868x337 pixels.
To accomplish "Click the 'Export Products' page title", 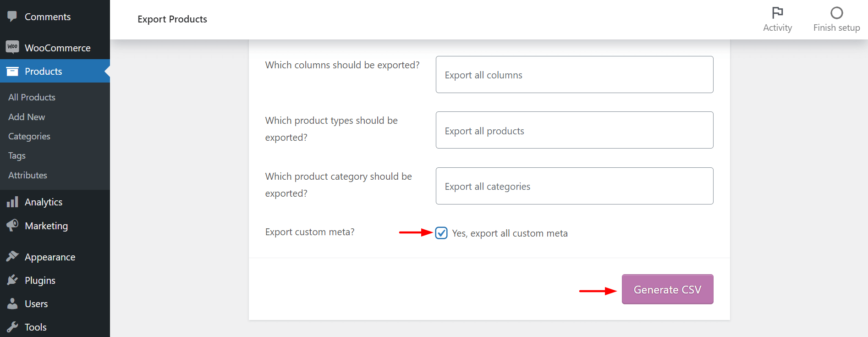I will (172, 19).
